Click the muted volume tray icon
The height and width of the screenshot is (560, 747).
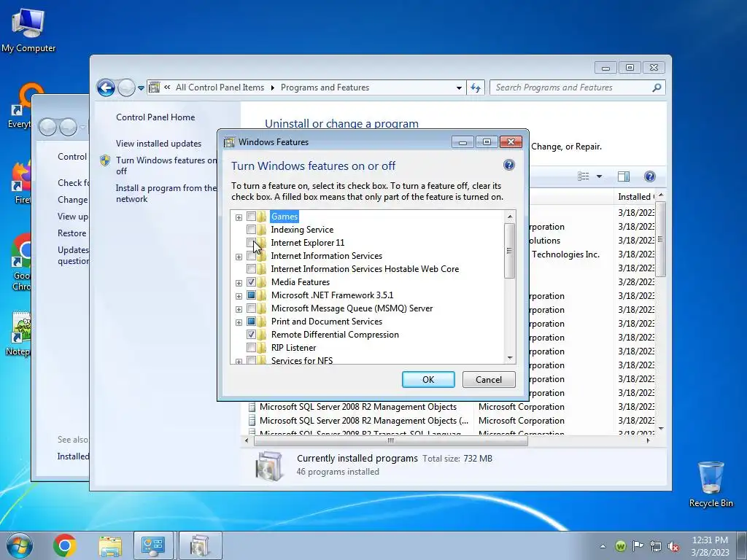click(x=673, y=546)
